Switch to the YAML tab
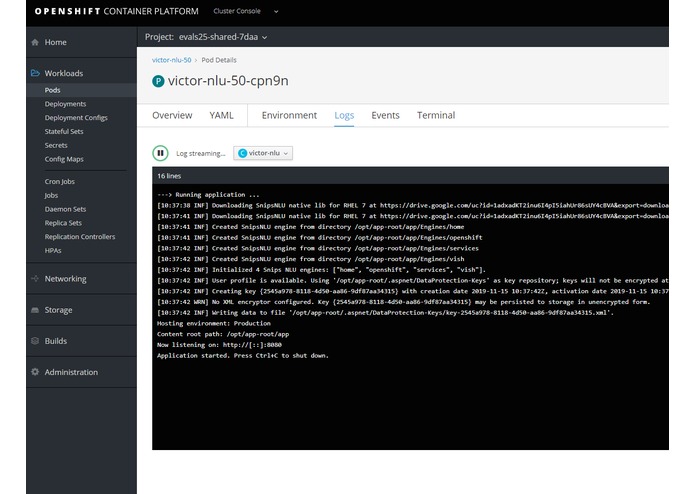Screen dimensions: 695x494 point(221,115)
